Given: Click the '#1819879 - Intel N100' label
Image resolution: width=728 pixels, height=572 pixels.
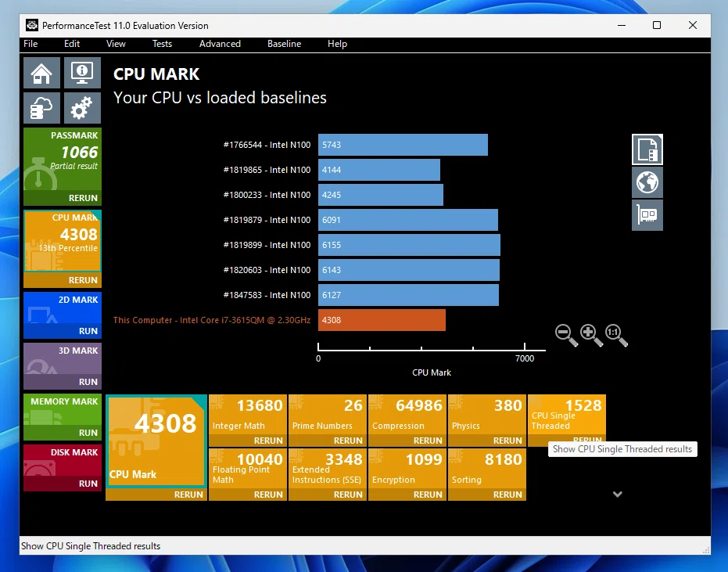Looking at the screenshot, I should pos(267,220).
